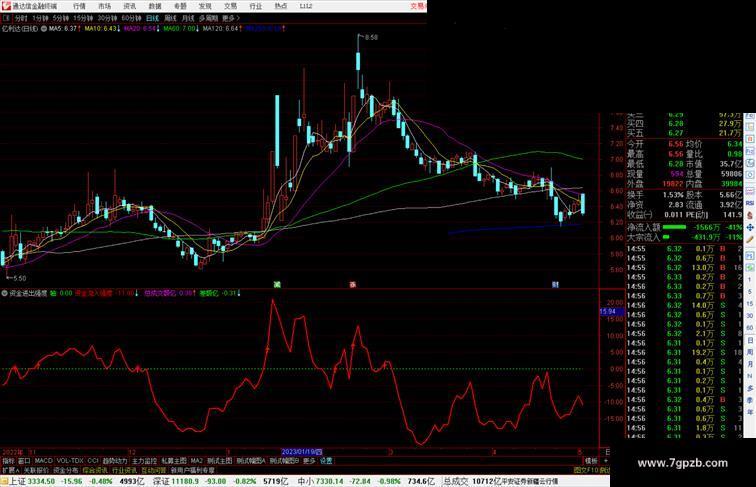
Task: Select the 测试幅图A indicator tab
Action: click(250, 461)
